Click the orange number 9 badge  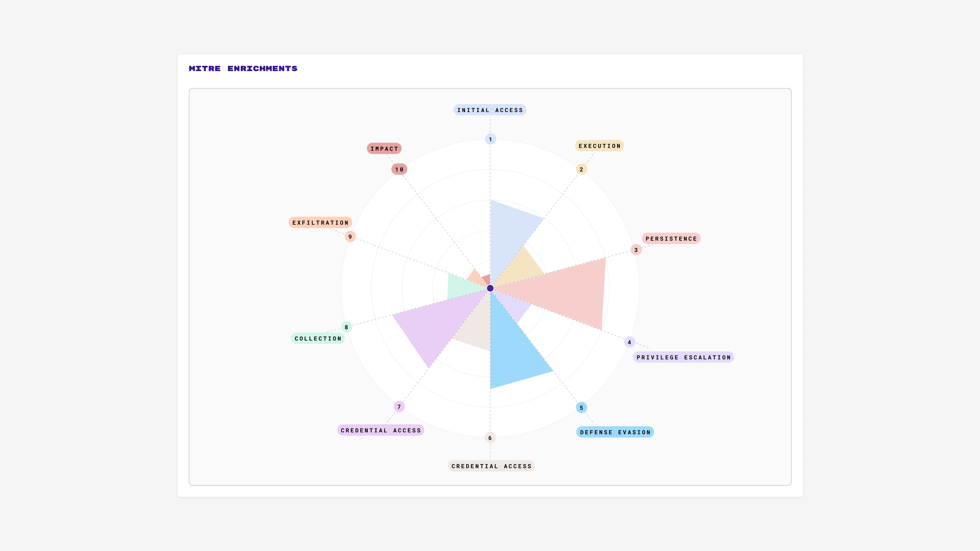(350, 237)
